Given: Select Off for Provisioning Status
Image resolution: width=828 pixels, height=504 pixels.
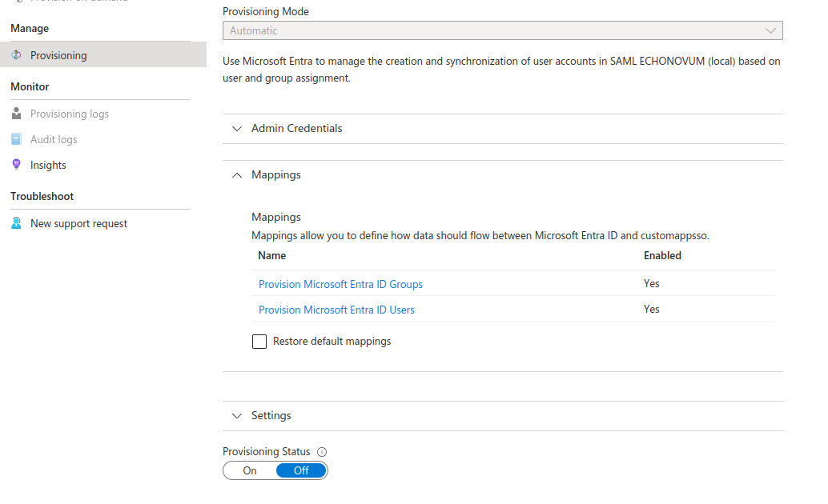Looking at the screenshot, I should 301,470.
